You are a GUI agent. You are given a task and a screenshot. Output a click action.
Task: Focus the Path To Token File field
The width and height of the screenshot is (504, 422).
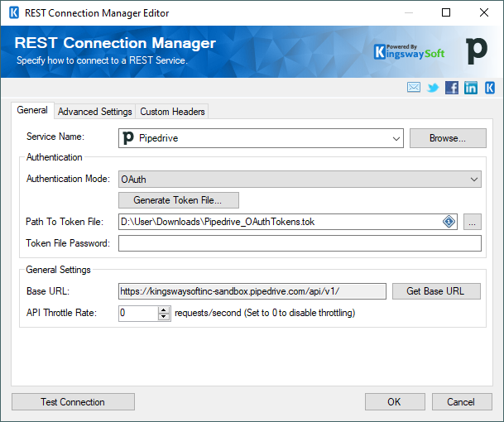coord(288,222)
